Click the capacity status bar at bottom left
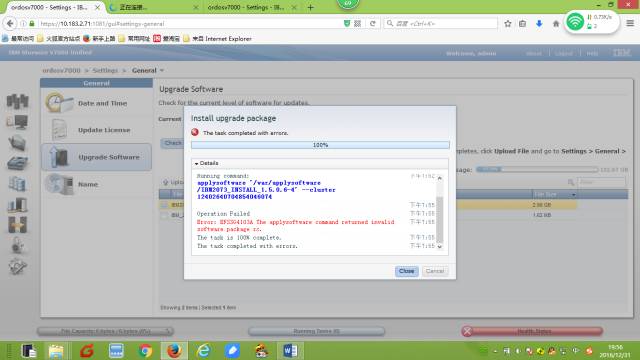Image resolution: width=640 pixels, height=360 pixels. click(x=105, y=331)
